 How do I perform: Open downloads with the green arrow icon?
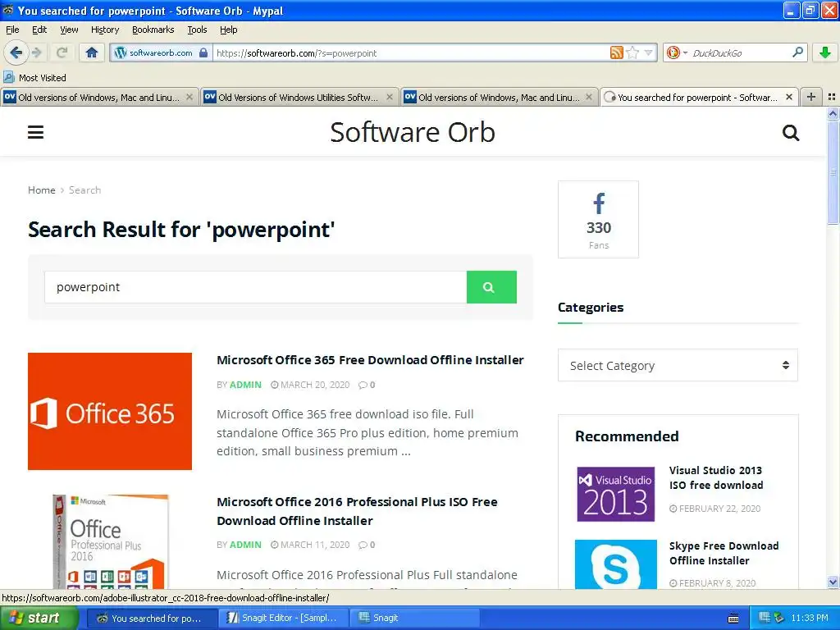(825, 52)
